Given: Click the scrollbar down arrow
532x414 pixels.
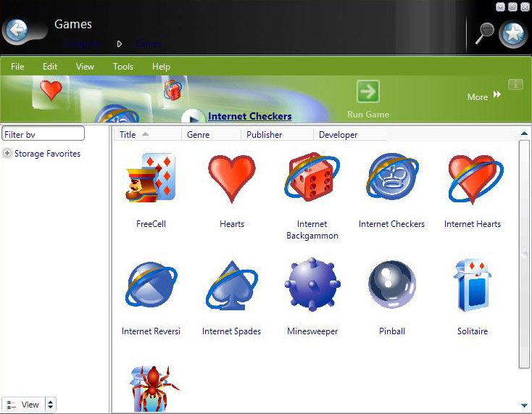Looking at the screenshot, I should (524, 405).
